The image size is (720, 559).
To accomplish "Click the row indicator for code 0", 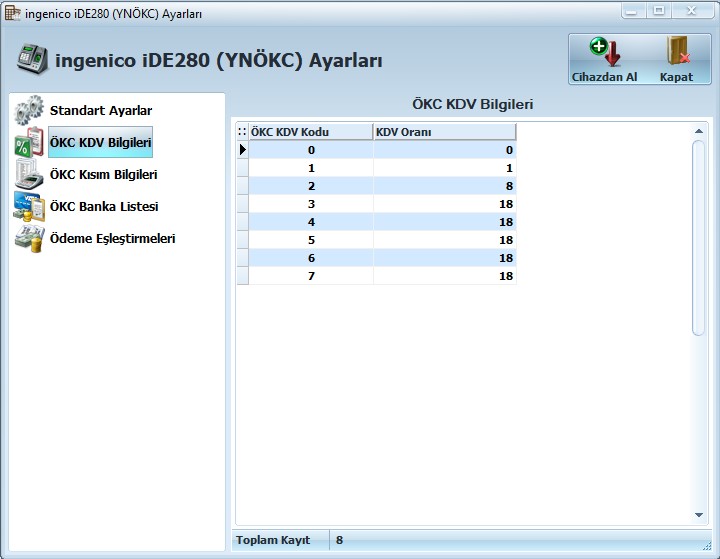I will (242, 150).
